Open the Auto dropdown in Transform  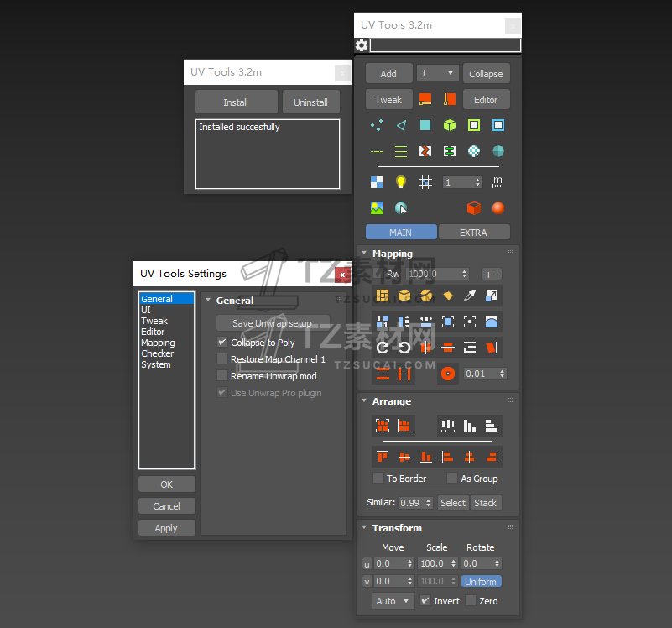point(393,601)
